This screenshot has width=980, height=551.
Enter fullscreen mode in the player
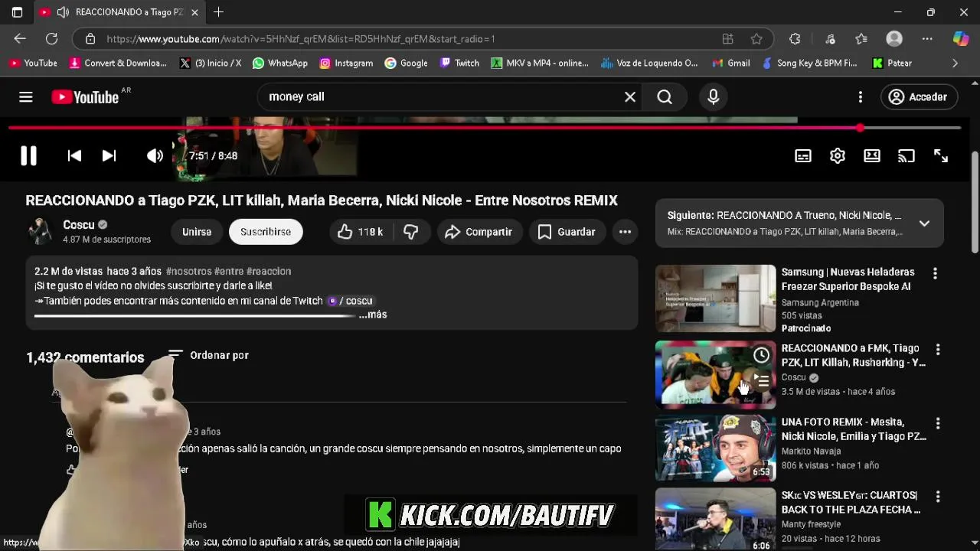(x=941, y=155)
